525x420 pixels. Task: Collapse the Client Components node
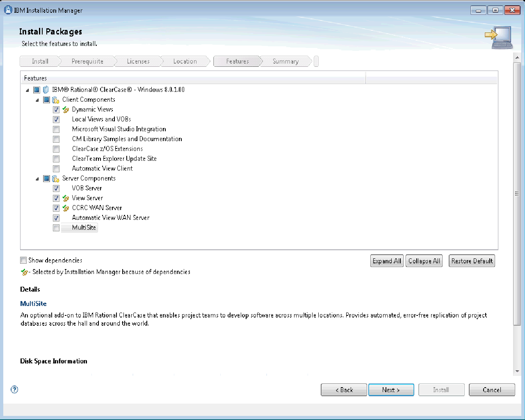(37, 100)
